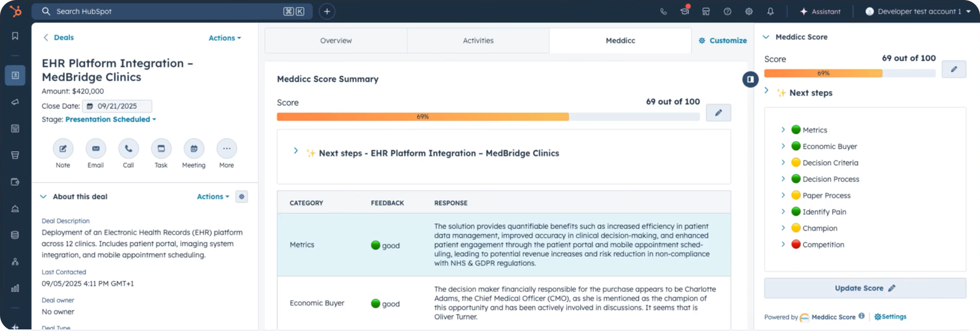
Task: Compose an Email from deal actions
Action: (x=96, y=149)
